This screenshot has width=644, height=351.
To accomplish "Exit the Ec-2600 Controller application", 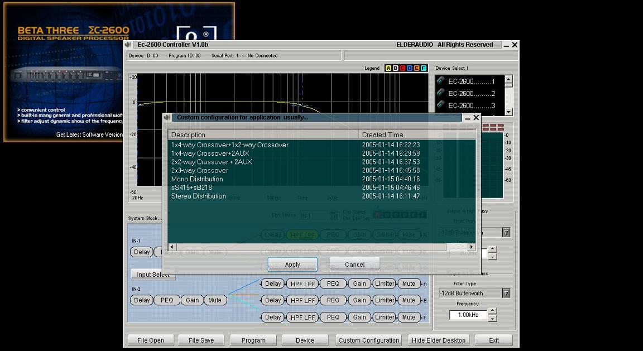I will tap(494, 340).
